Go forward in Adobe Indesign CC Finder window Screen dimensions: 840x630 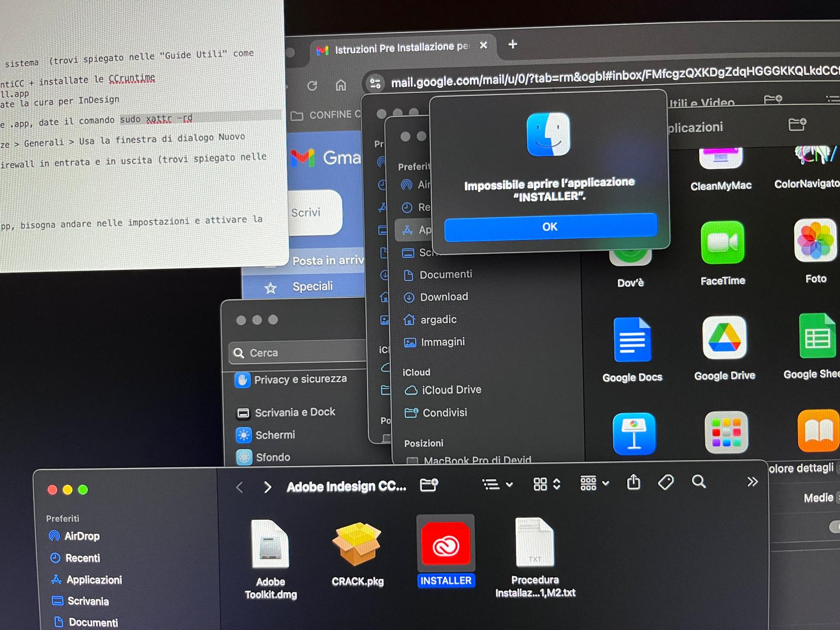[268, 487]
